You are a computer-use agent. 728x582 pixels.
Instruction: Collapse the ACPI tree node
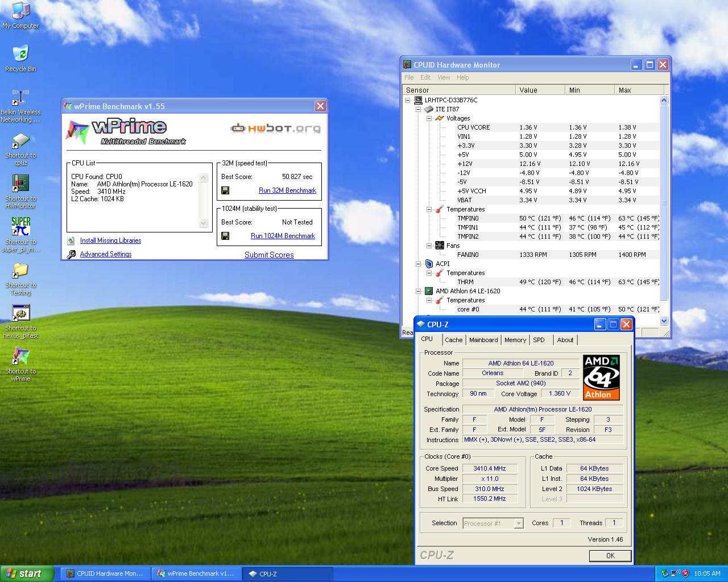point(419,264)
